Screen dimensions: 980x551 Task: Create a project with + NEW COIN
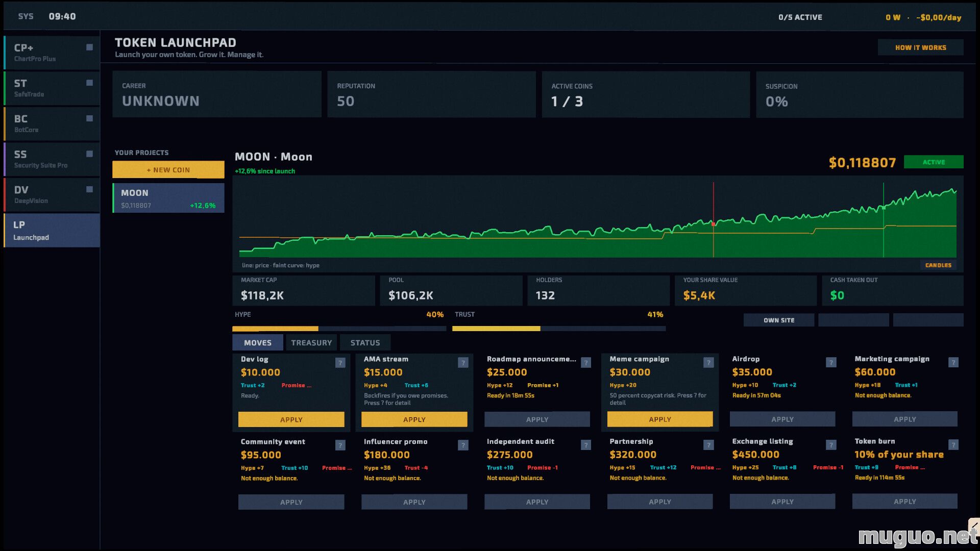point(168,170)
